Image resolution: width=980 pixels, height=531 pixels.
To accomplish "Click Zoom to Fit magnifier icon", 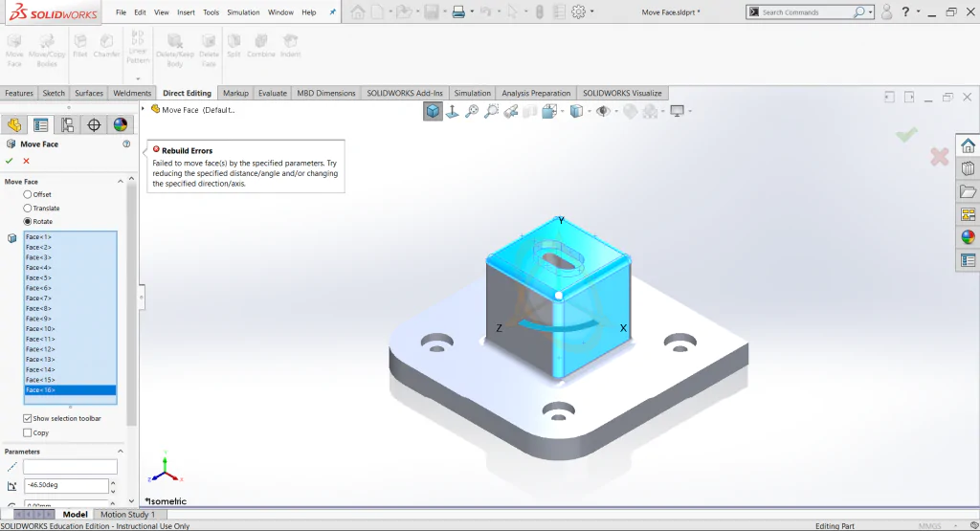I will point(472,111).
